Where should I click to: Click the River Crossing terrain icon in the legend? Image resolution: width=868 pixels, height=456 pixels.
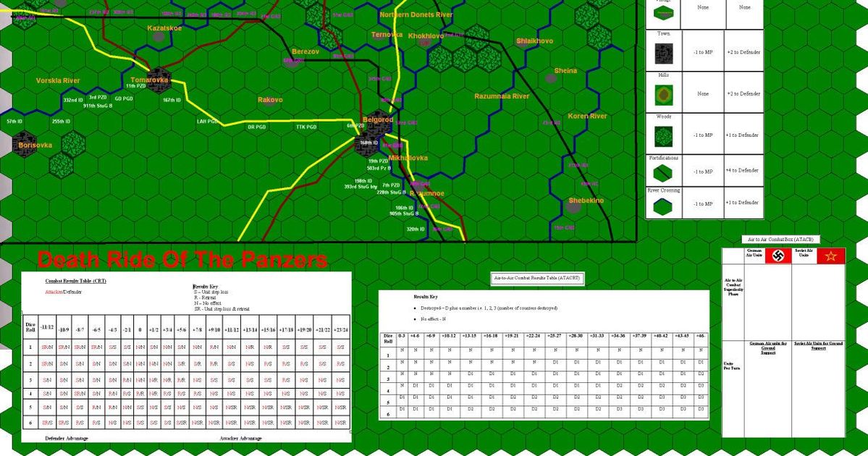tap(663, 206)
